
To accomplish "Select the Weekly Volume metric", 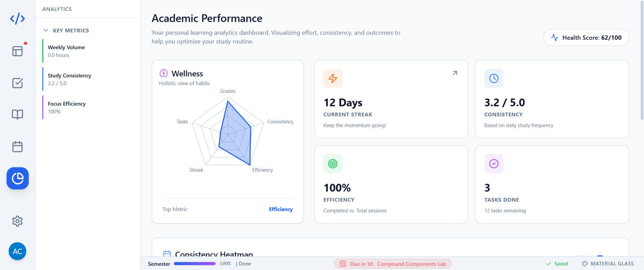I will (x=66, y=51).
